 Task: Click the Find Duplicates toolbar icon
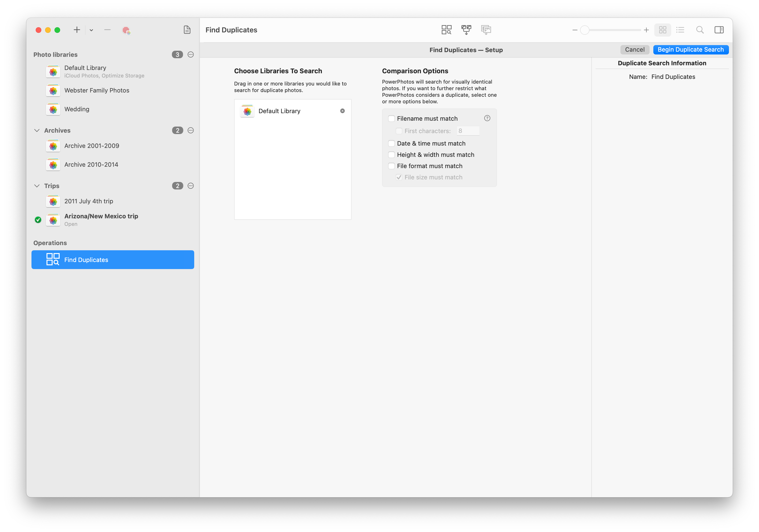(446, 30)
